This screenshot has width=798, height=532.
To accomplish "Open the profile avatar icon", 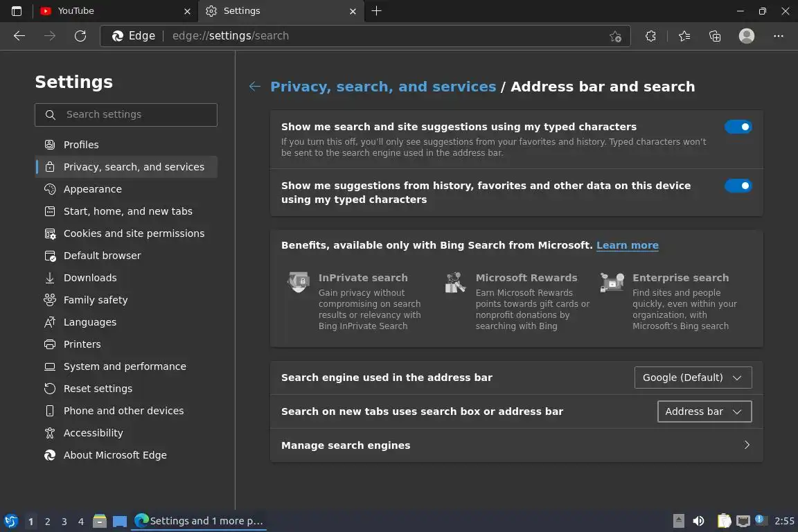I will [x=747, y=35].
